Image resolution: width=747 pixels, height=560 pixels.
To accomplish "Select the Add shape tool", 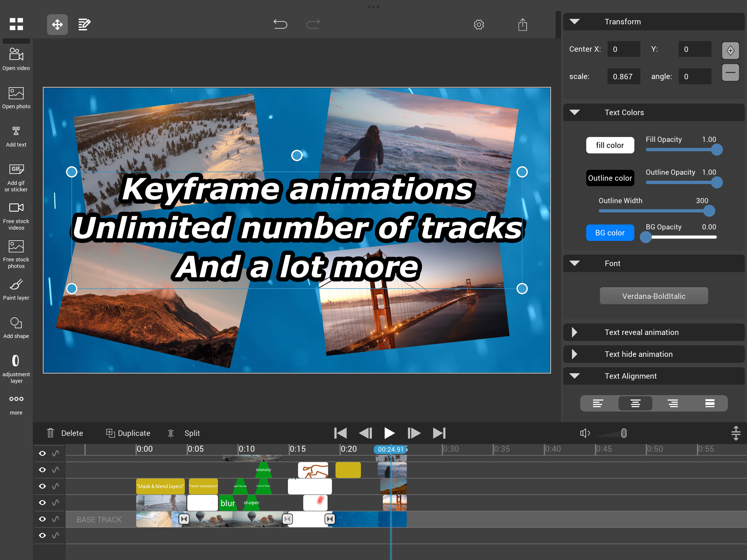I will pos(16,323).
